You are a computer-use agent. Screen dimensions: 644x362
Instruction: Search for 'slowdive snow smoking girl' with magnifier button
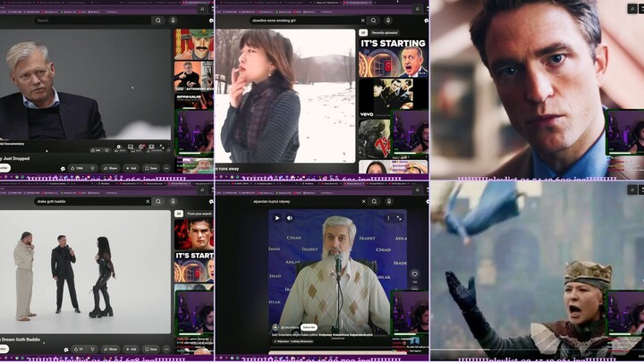tap(373, 20)
